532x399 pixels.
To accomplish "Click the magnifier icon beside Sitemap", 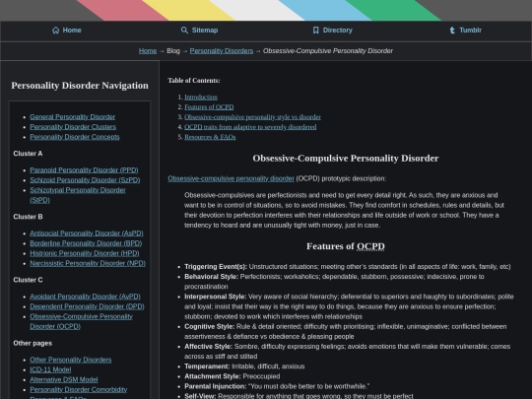I will 184,31.
